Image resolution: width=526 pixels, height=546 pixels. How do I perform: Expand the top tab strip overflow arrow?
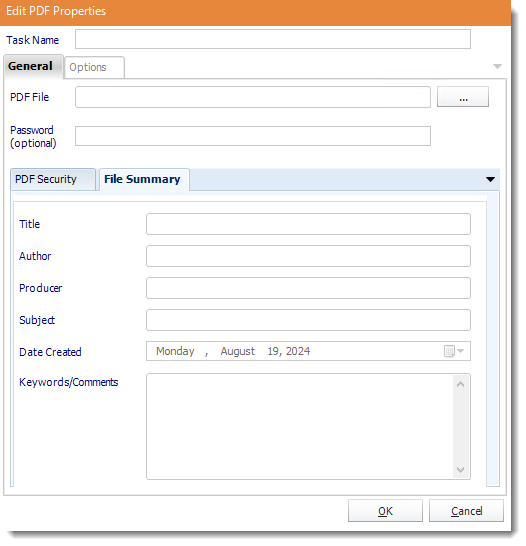pos(497,66)
